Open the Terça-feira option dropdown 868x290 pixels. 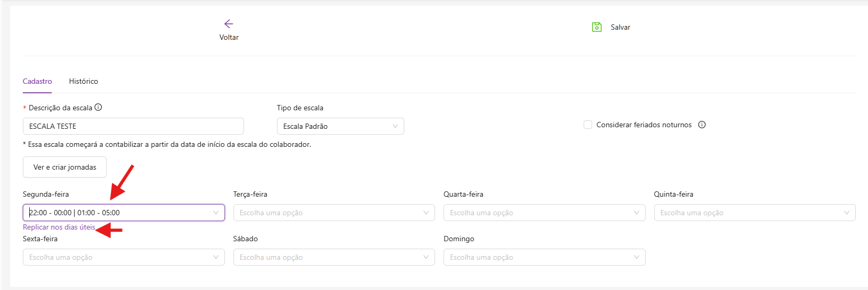334,213
